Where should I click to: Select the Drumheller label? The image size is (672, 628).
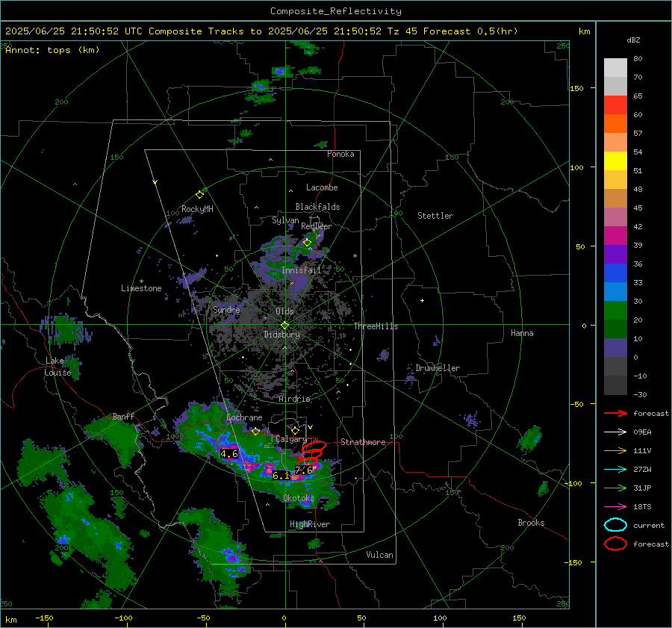(x=438, y=368)
